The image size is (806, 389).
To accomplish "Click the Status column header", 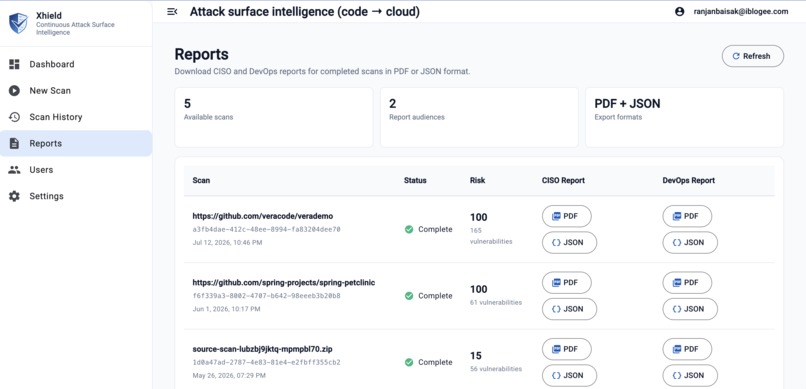I will (415, 180).
